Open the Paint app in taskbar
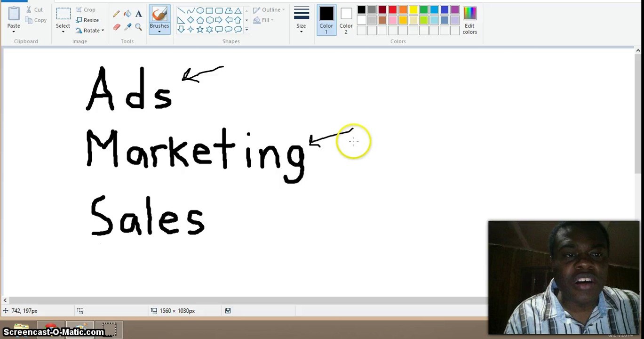This screenshot has height=339, width=644. (x=80, y=329)
